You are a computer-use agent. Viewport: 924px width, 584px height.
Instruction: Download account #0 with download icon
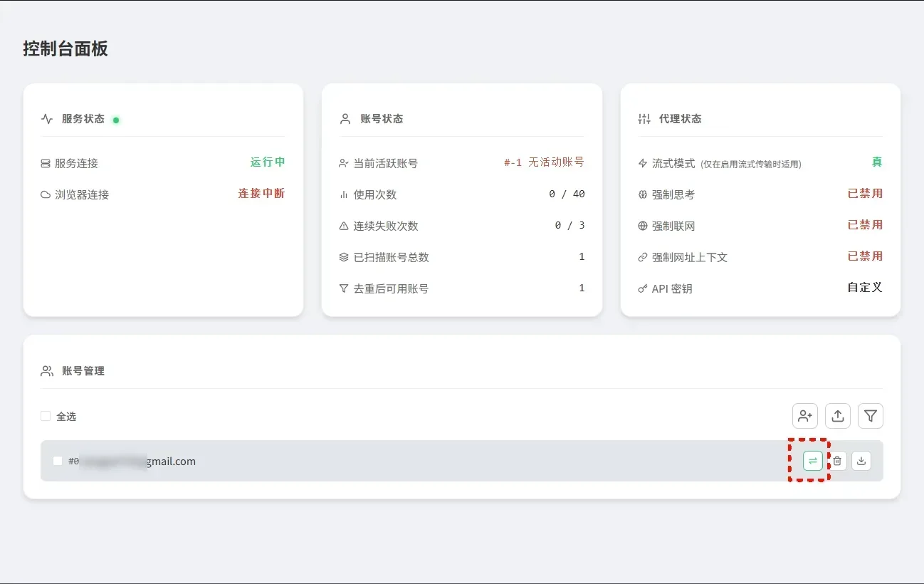pos(861,461)
